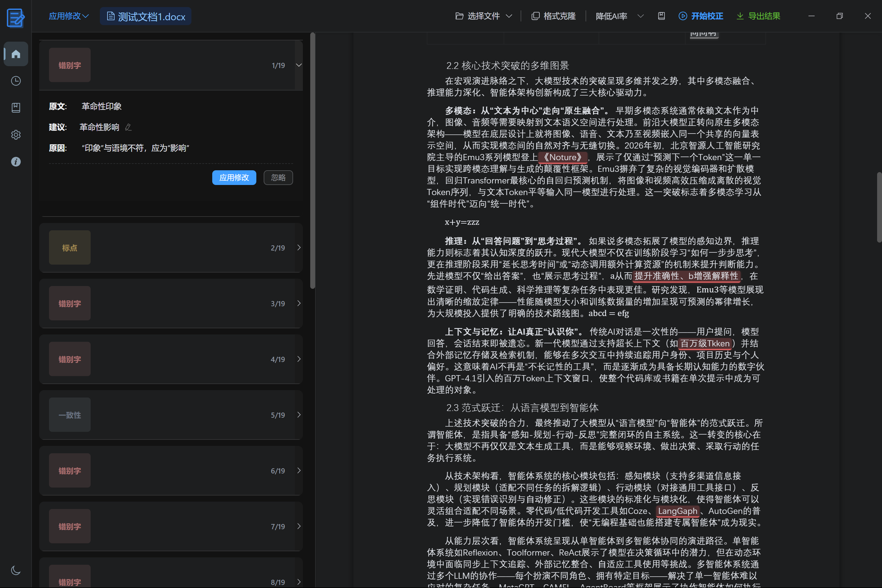Click the folder icon for 选择文件
The width and height of the screenshot is (882, 588).
point(459,16)
